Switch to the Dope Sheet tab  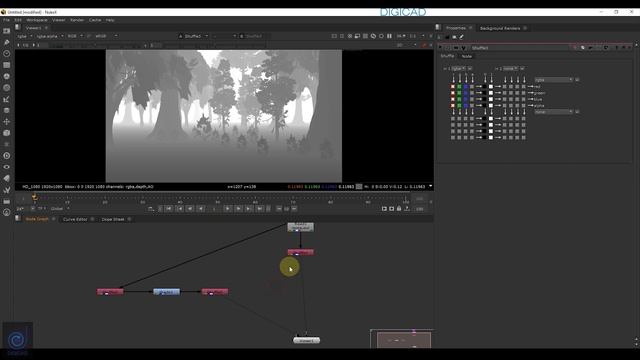click(113, 219)
